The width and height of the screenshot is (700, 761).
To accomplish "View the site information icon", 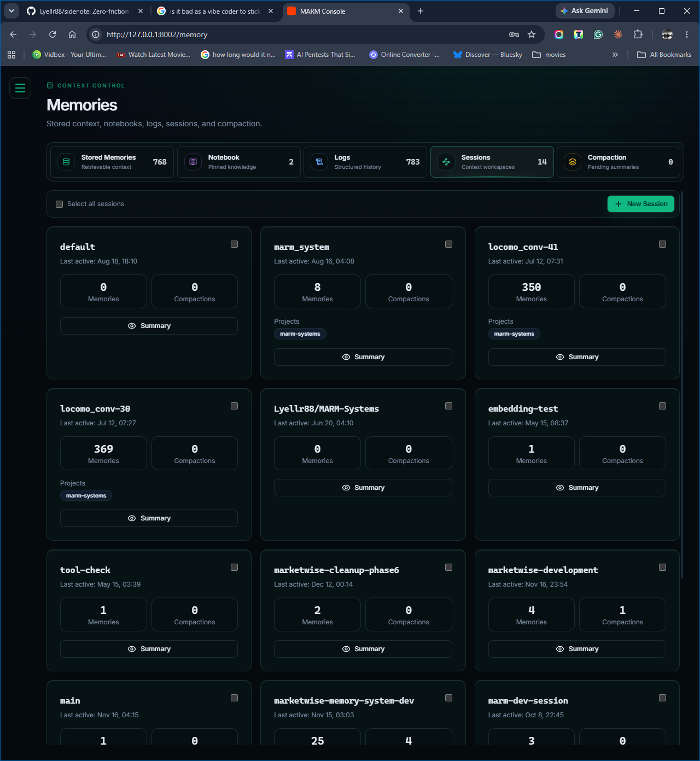I will (x=96, y=34).
